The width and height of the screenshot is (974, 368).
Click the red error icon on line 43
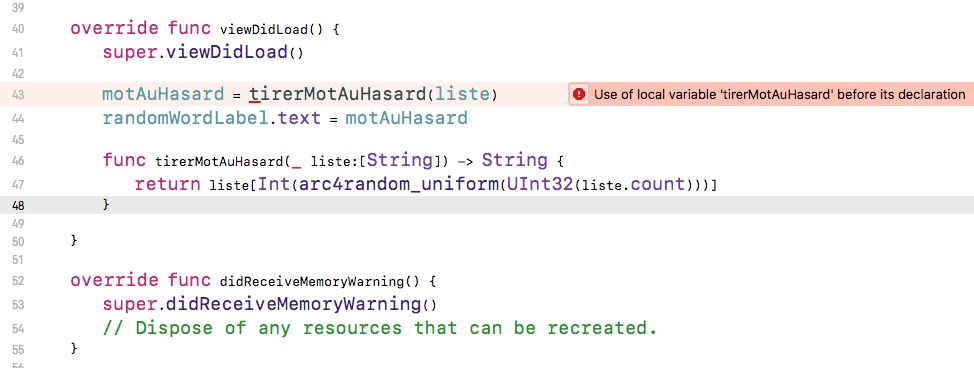(x=579, y=94)
